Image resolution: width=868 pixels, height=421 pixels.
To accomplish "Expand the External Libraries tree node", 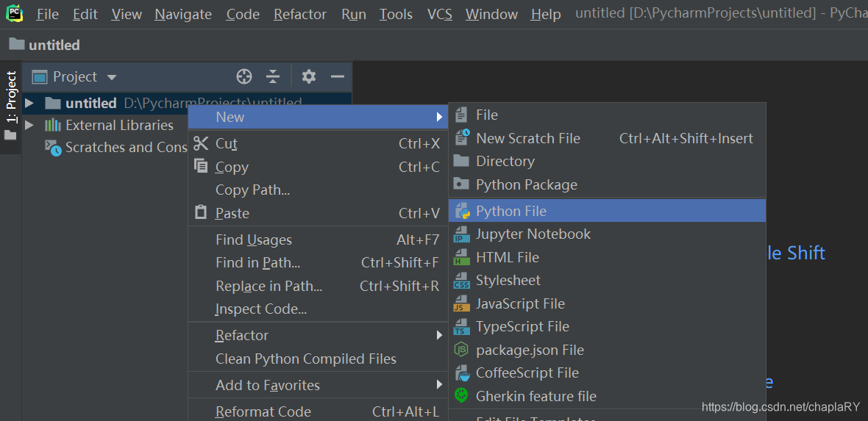I will (29, 125).
